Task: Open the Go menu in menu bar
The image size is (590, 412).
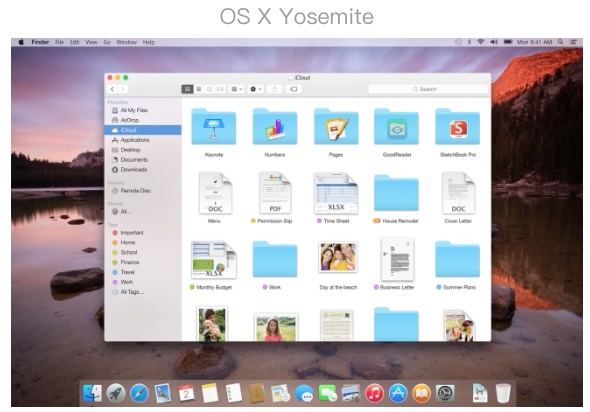Action: pyautogui.click(x=107, y=42)
